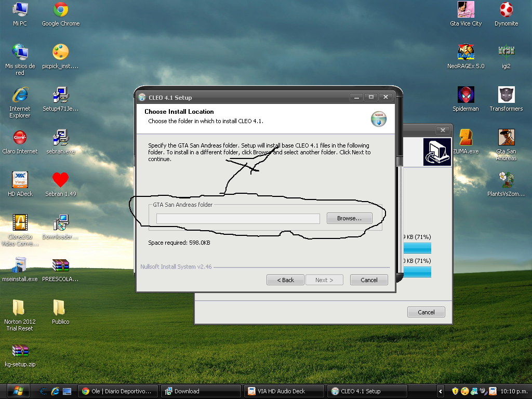Click Show Desktop quick launch icon
This screenshot has width=532, height=399.
67,391
